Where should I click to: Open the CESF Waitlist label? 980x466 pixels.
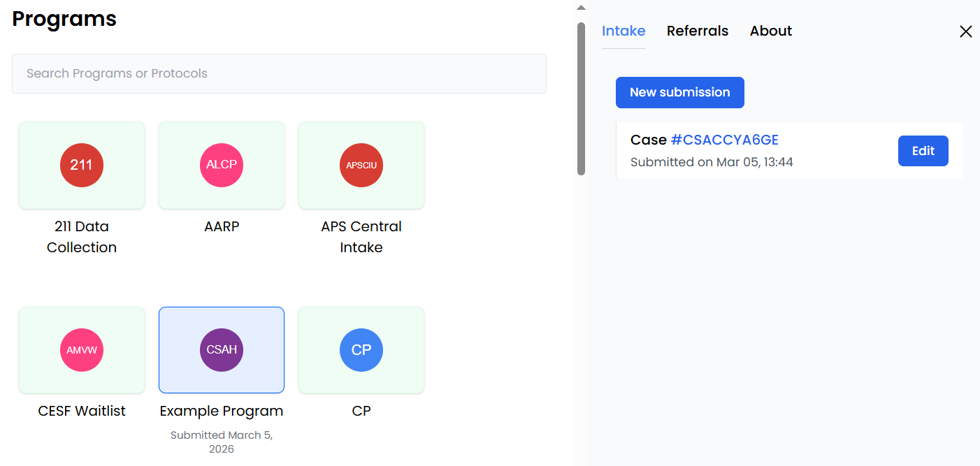pyautogui.click(x=82, y=411)
